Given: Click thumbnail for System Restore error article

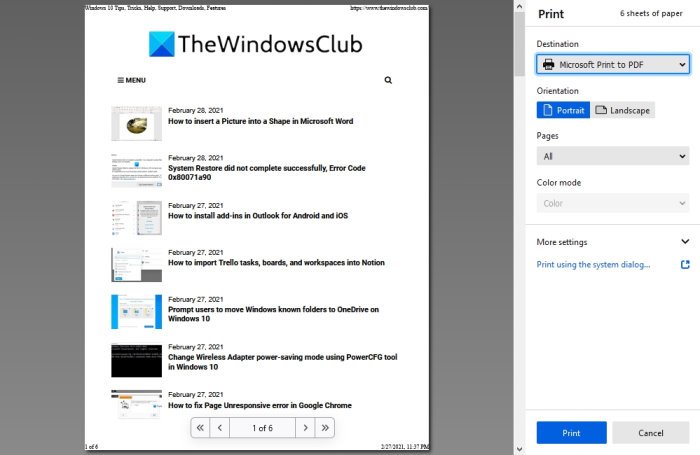Looking at the screenshot, I should [137, 171].
